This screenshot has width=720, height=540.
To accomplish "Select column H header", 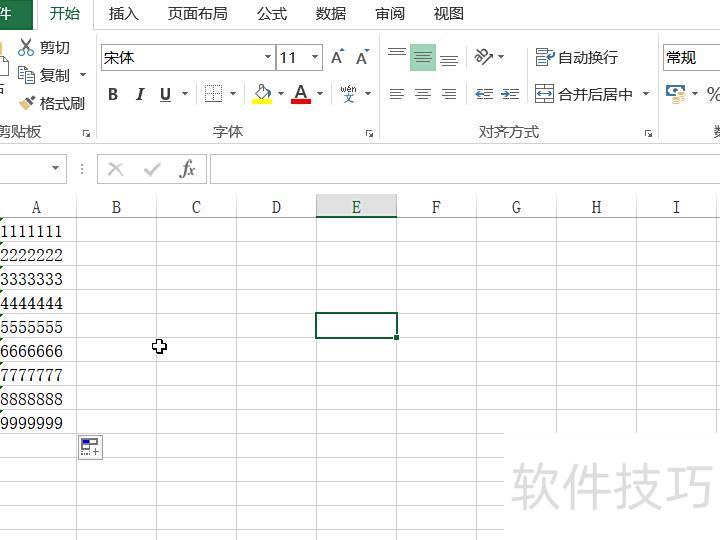I will [x=596, y=207].
